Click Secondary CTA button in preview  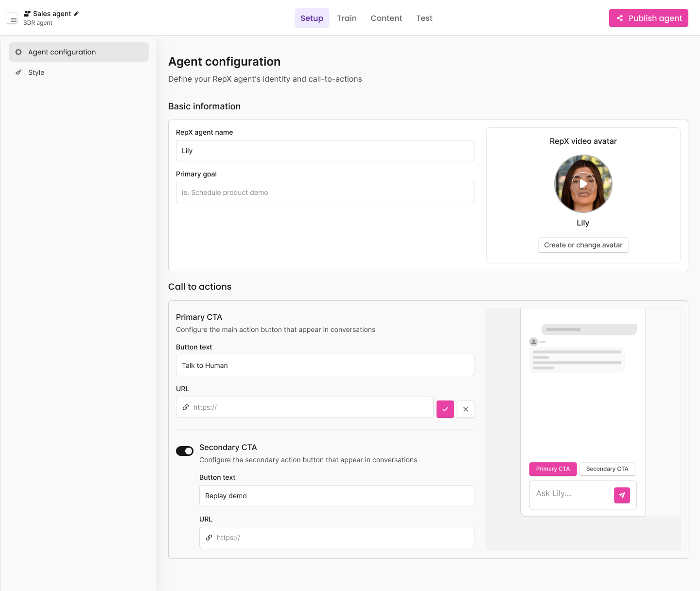pos(607,469)
